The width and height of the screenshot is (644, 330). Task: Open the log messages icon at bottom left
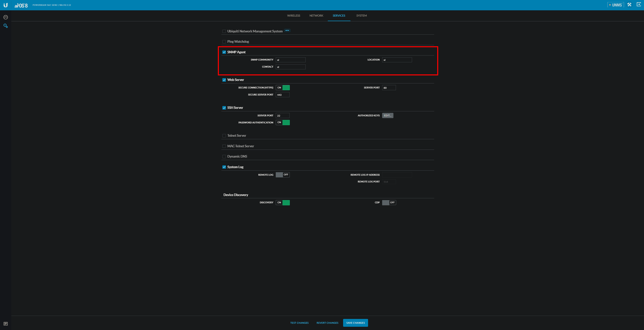pos(6,324)
